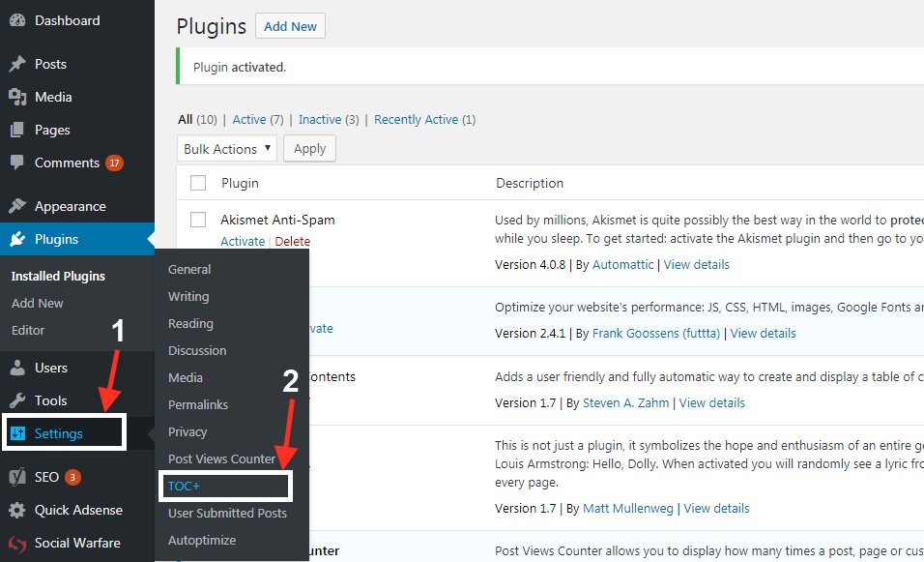
Task: View details for Akismet version 4.0.8
Action: pos(697,265)
